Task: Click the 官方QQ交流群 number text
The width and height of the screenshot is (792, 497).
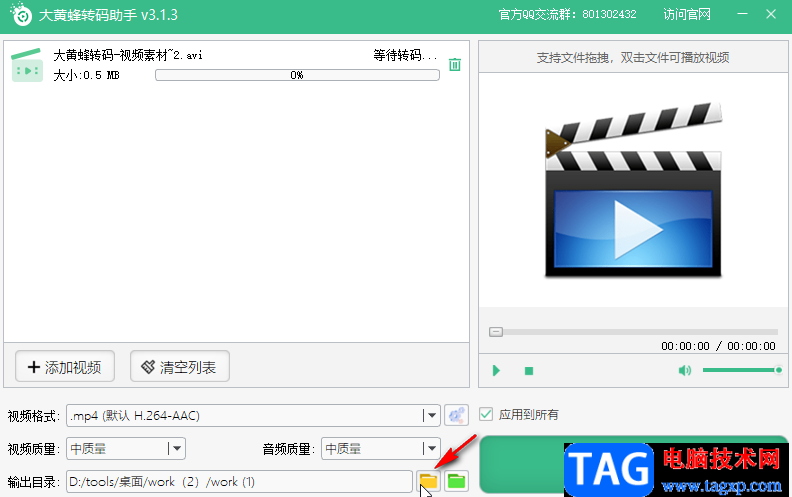Action: (x=567, y=14)
